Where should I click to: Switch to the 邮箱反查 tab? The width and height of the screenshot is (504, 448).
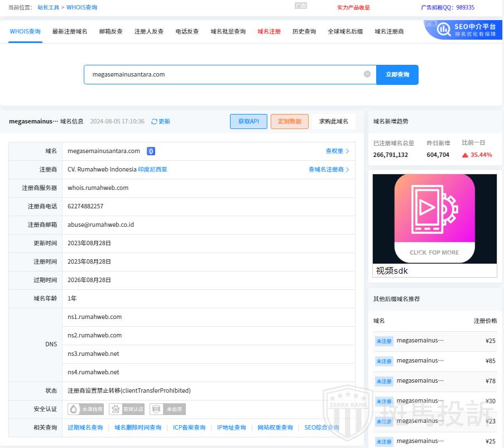coord(111,31)
